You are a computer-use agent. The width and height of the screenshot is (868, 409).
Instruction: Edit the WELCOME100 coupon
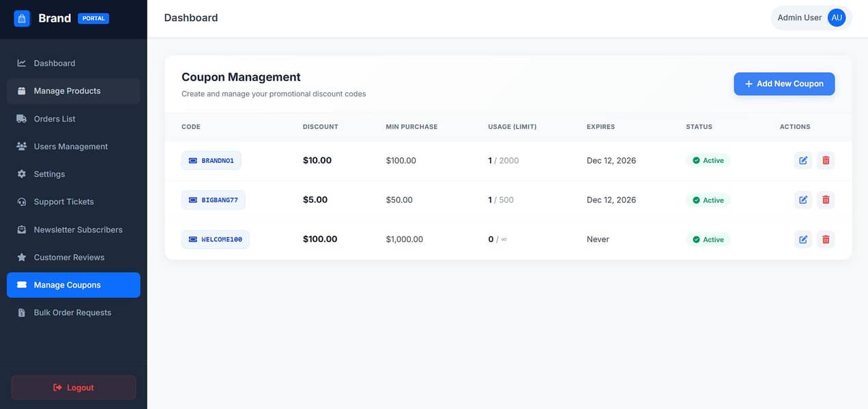pyautogui.click(x=803, y=239)
